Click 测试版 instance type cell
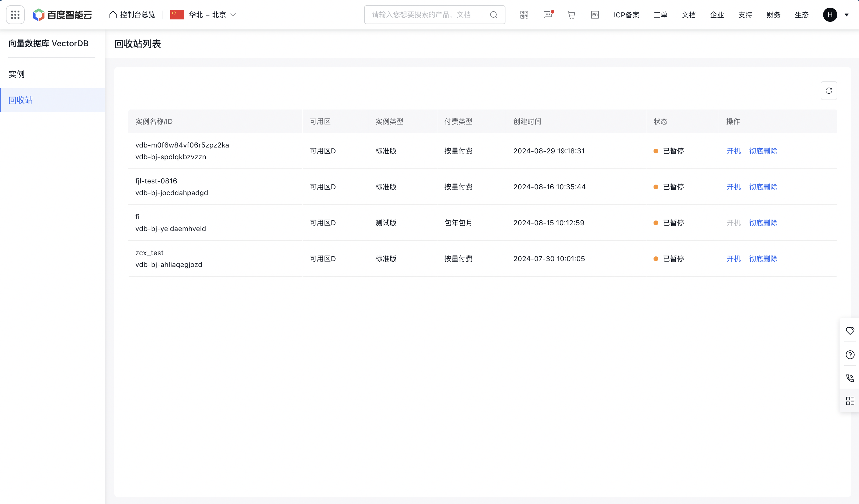This screenshot has width=859, height=504. click(x=386, y=223)
